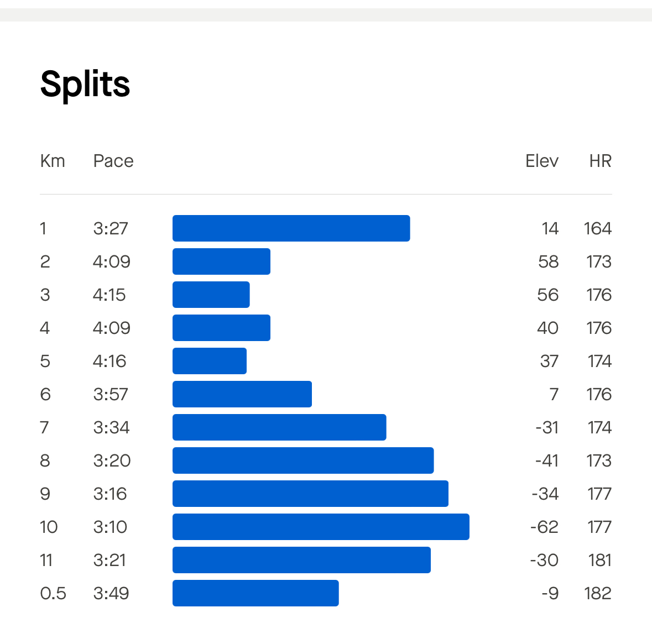652x644 pixels.
Task: Select the 3:57 pace bar for kilometer 6
Action: click(x=242, y=394)
